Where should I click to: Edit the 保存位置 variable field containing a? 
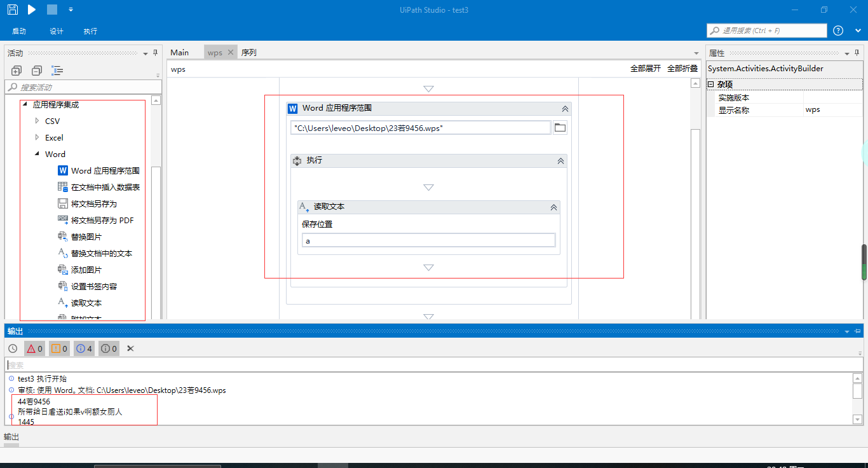tap(429, 240)
